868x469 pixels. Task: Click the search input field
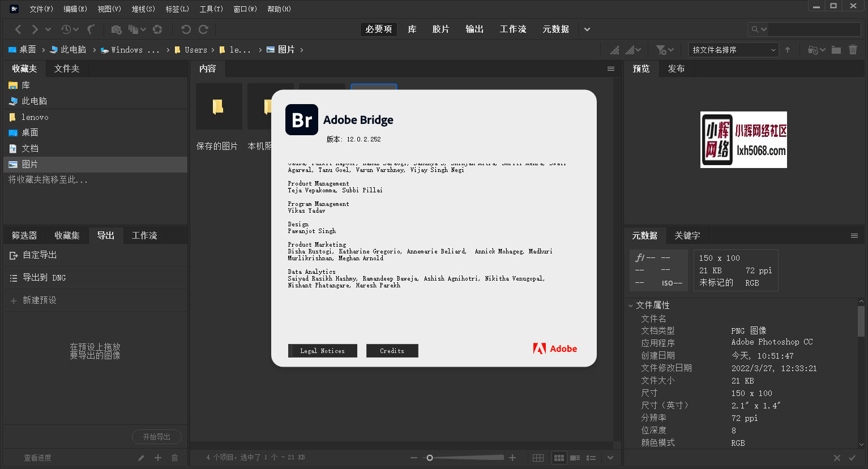pos(814,29)
